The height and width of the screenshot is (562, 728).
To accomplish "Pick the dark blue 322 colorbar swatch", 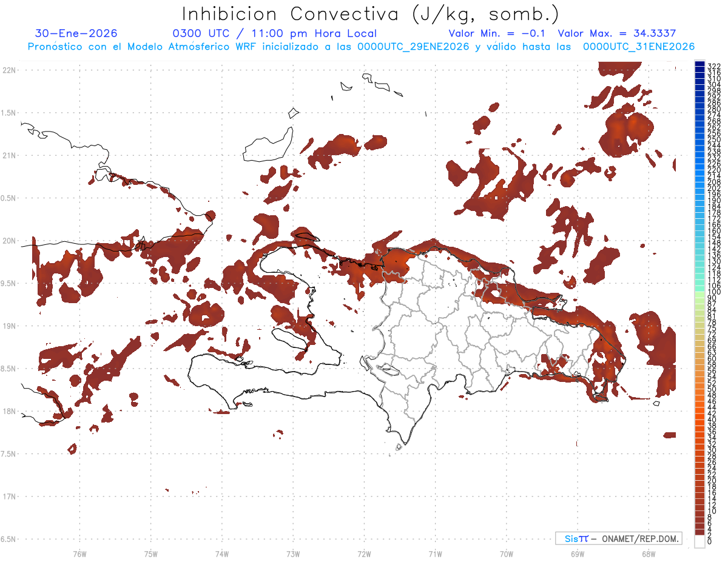I will click(x=699, y=65).
